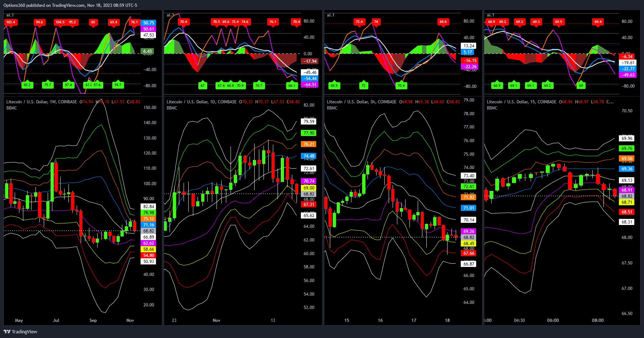644x338 pixels.
Task: Click the red 95.2 oscillator label
Action: pyautogui.click(x=72, y=22)
